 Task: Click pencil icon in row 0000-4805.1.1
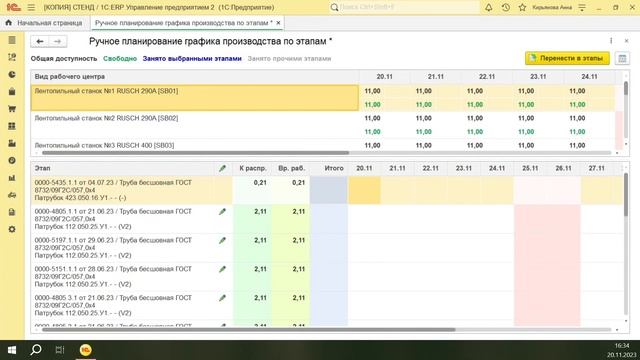tap(222, 211)
